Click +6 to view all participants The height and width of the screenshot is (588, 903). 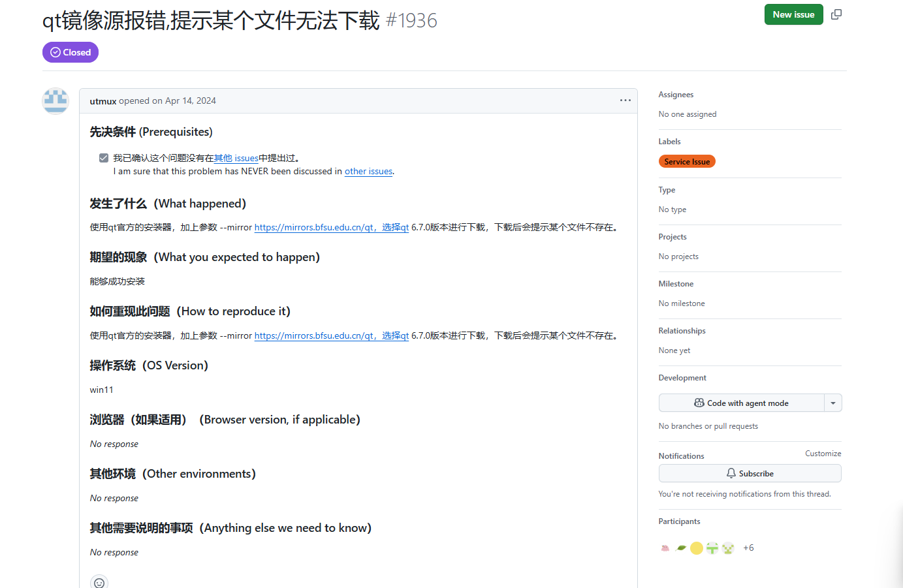click(x=748, y=548)
